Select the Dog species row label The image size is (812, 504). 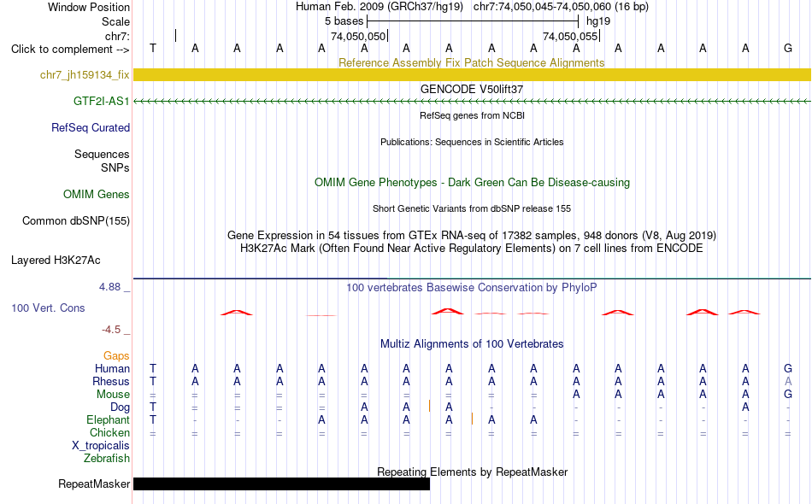[121, 407]
